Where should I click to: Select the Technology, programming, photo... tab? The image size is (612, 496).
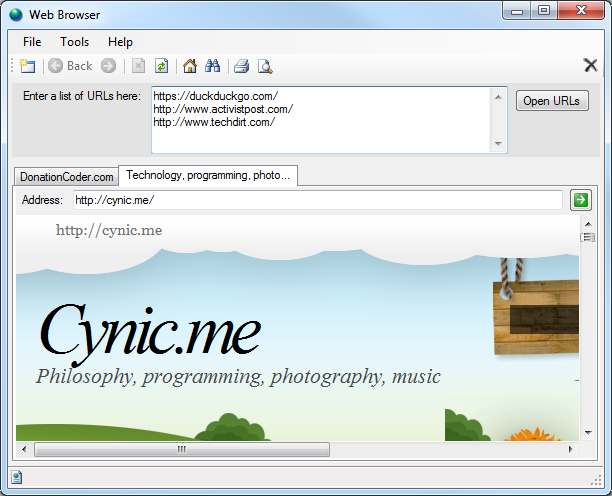point(208,175)
